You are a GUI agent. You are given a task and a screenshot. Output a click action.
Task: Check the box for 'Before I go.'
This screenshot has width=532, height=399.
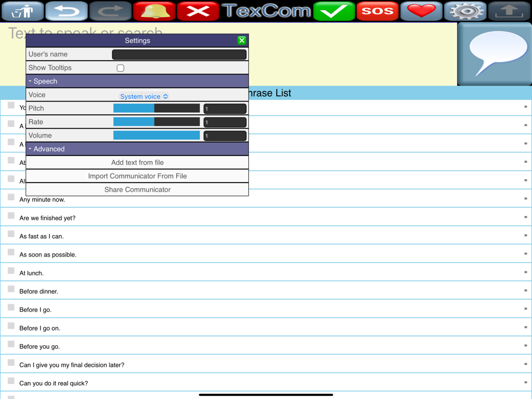(x=11, y=307)
